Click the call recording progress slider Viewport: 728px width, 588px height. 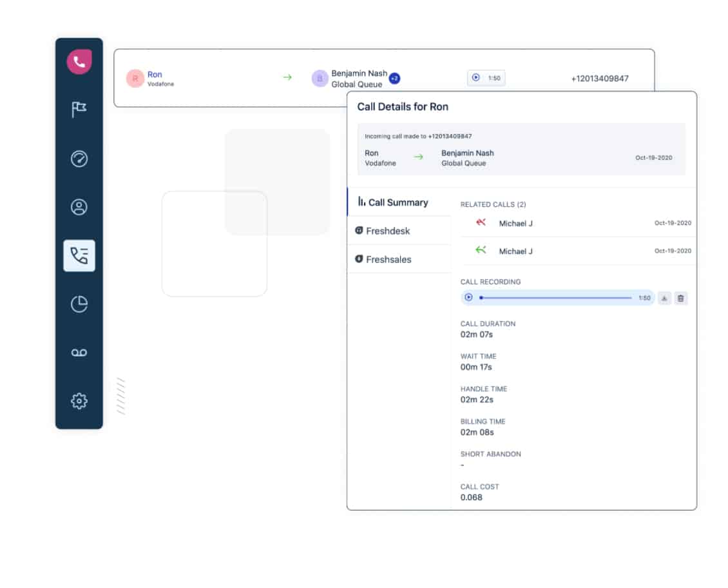pyautogui.click(x=556, y=298)
